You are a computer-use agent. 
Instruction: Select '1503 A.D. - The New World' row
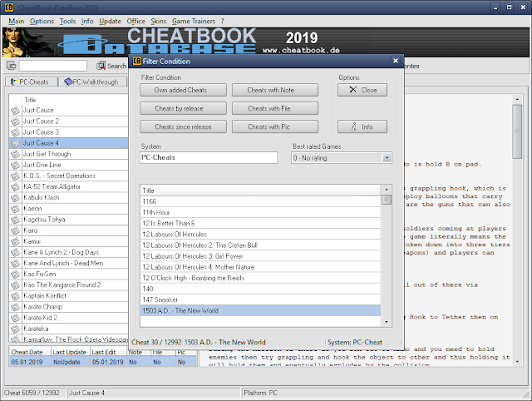pos(260,310)
